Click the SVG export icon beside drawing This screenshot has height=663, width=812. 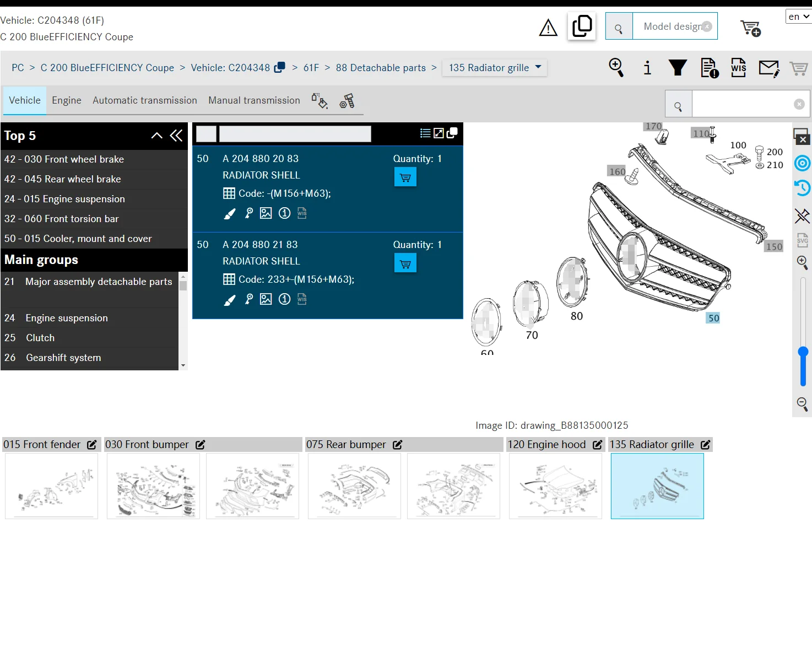pos(803,240)
